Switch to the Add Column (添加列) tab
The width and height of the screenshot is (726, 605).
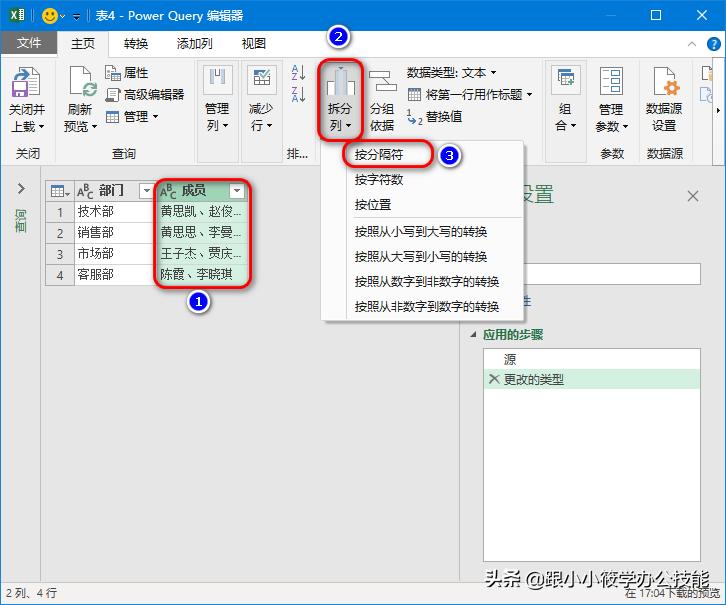194,44
